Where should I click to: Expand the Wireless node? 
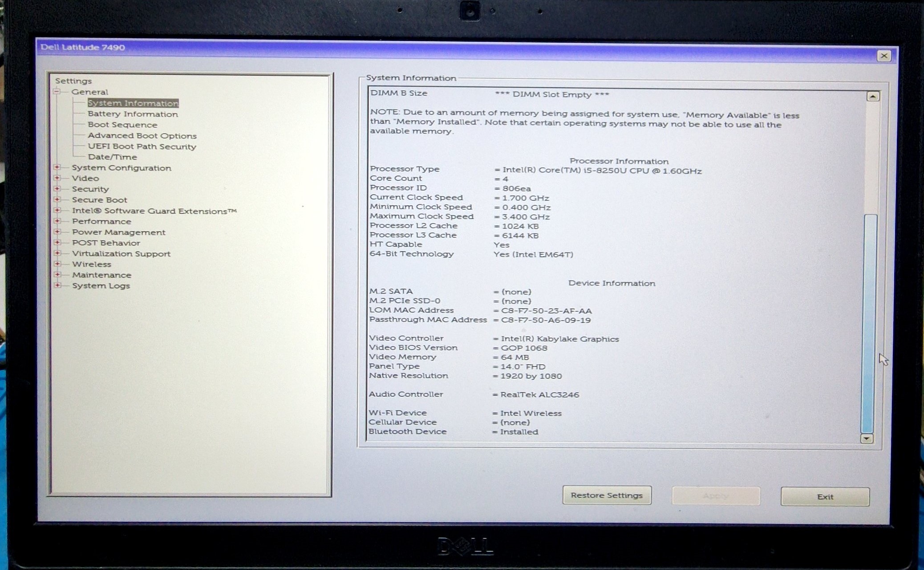click(57, 264)
